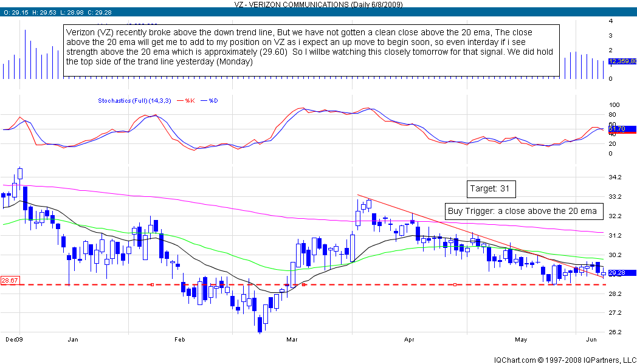Click the 28.2 price axis label
Screen dimensions: 637x364
click(615, 294)
